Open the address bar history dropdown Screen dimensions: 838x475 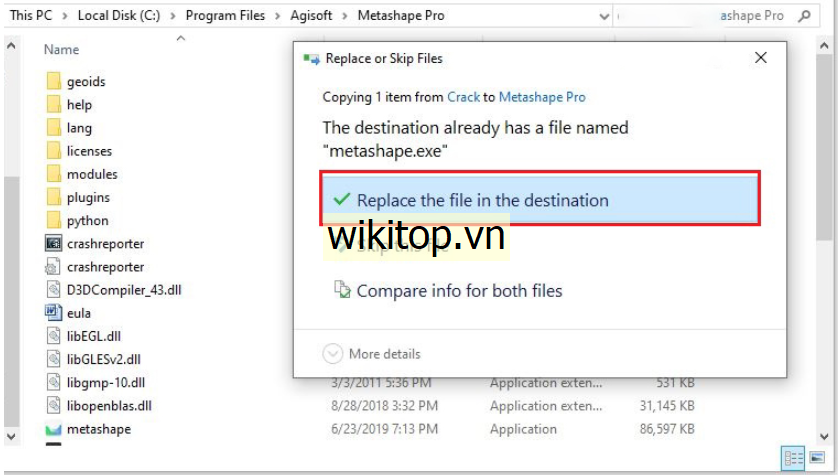coord(602,17)
